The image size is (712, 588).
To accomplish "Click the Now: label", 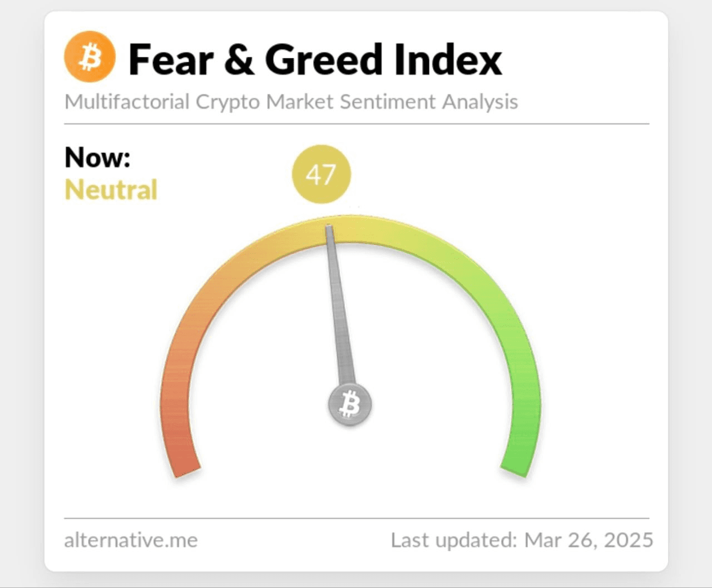I will (97, 157).
